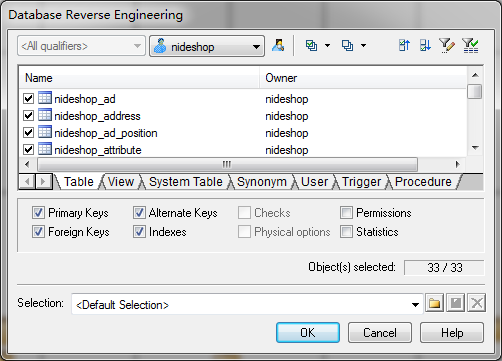Toggle the enable filter checkmark icon
The image size is (502, 361).
[x=470, y=46]
